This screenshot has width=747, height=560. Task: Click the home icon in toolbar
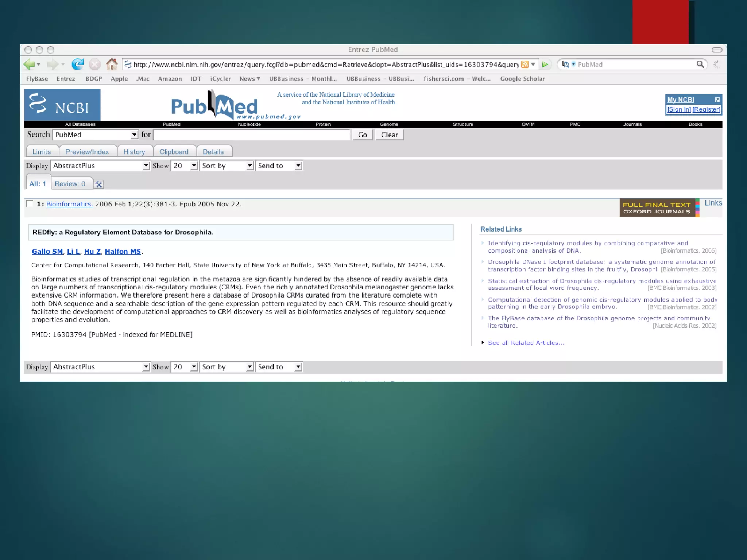point(112,65)
